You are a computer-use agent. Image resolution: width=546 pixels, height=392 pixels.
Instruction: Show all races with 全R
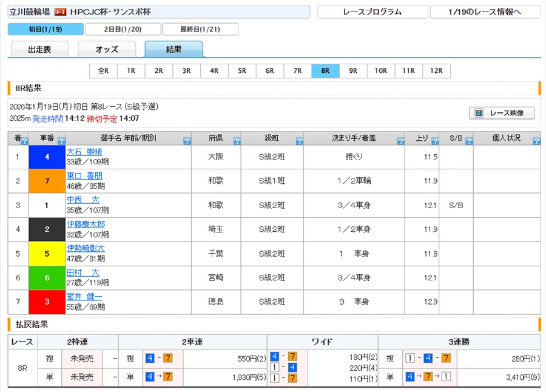click(103, 71)
